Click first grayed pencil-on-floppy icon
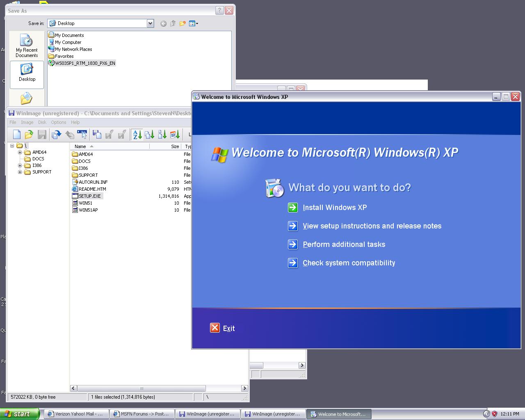525x420 pixels. (109, 134)
